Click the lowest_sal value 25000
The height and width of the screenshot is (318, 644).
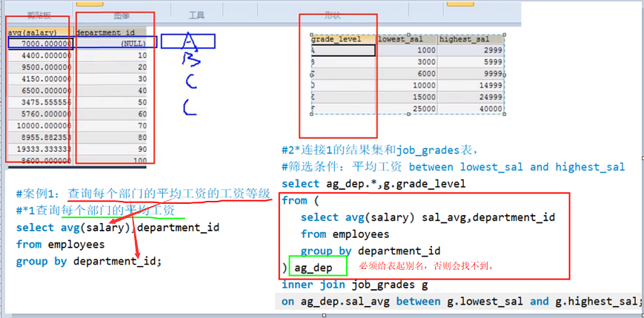pos(407,109)
